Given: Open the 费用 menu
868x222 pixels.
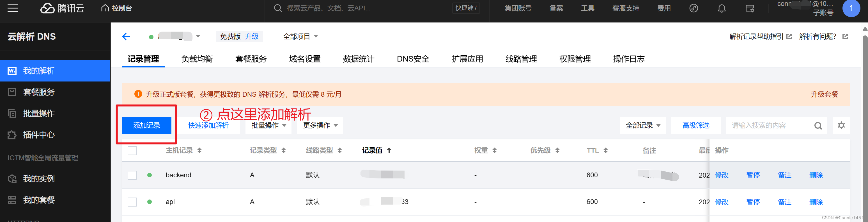Looking at the screenshot, I should [x=664, y=8].
